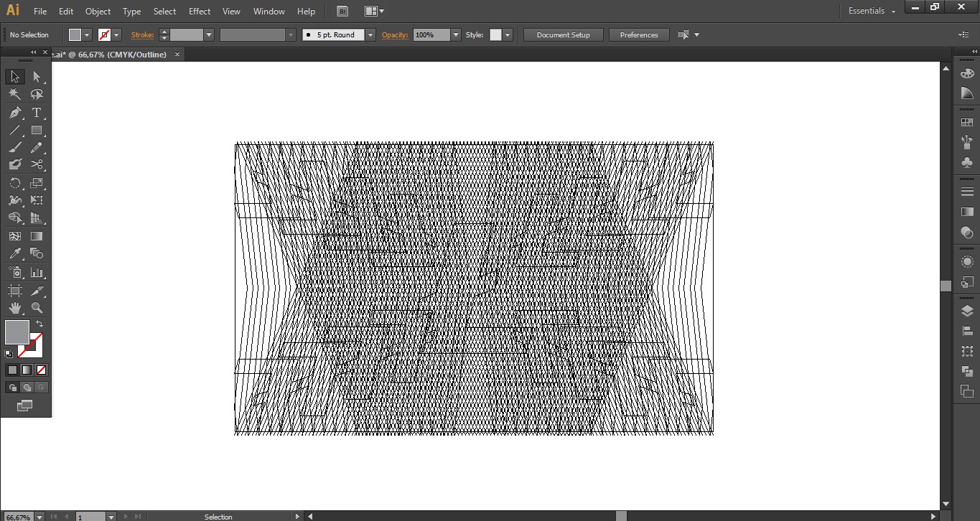980x521 pixels.
Task: Close the CMYK/Outline document tab
Action: click(177, 55)
